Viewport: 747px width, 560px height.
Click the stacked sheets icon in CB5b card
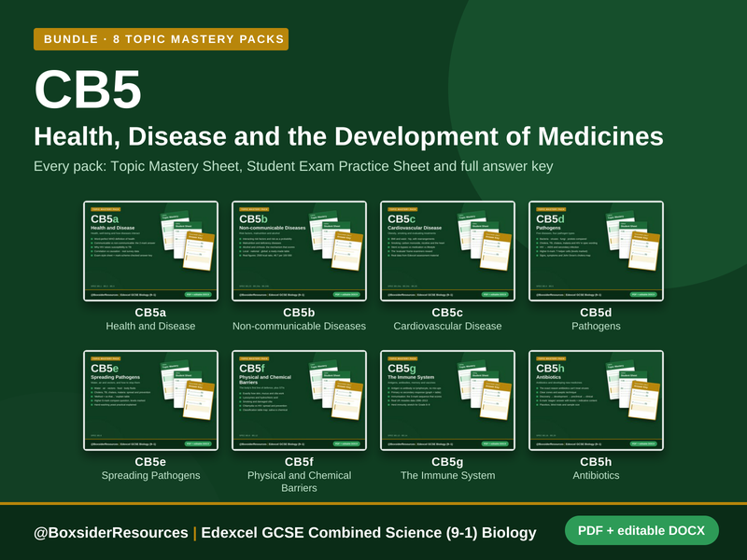click(337, 240)
